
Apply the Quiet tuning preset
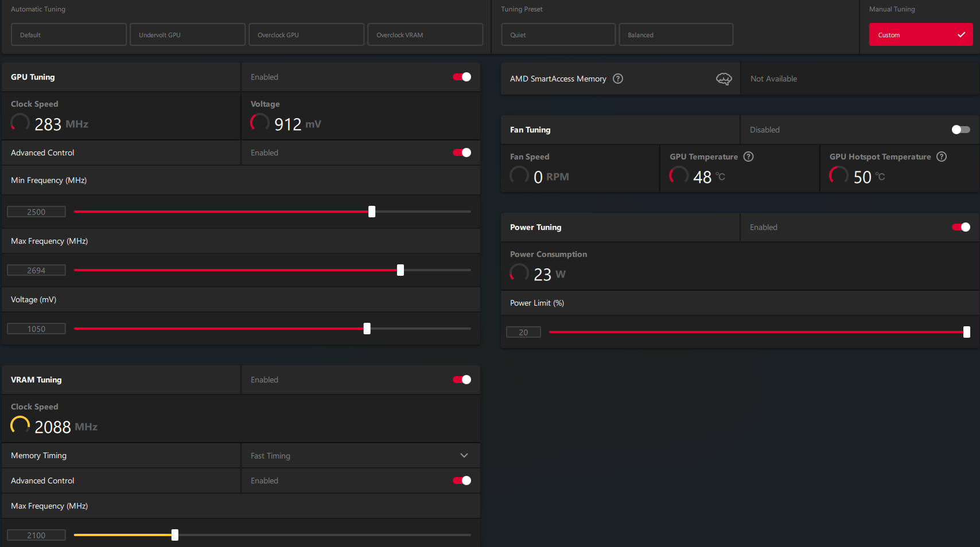point(558,34)
